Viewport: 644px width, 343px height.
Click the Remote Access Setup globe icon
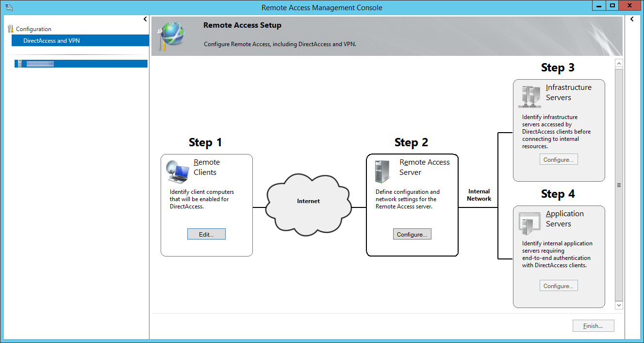tap(173, 35)
